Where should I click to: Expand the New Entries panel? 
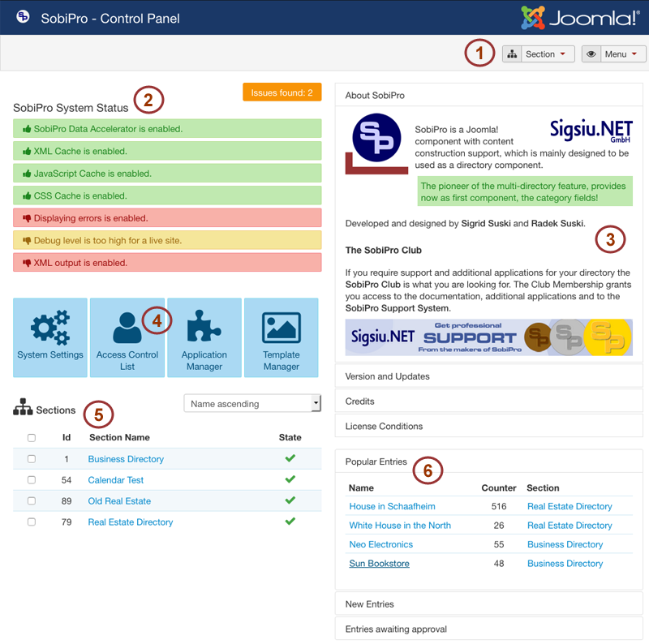click(489, 604)
